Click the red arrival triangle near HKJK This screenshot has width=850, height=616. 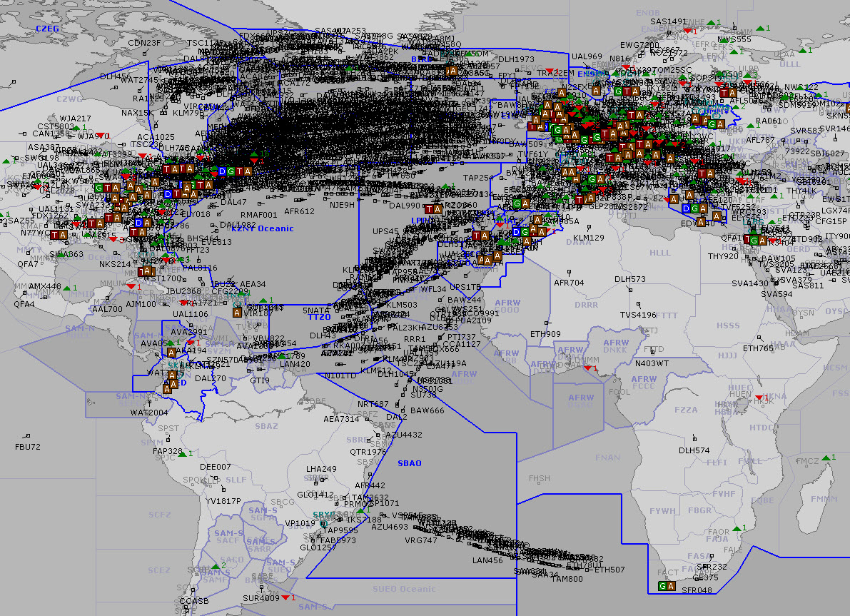click(758, 398)
